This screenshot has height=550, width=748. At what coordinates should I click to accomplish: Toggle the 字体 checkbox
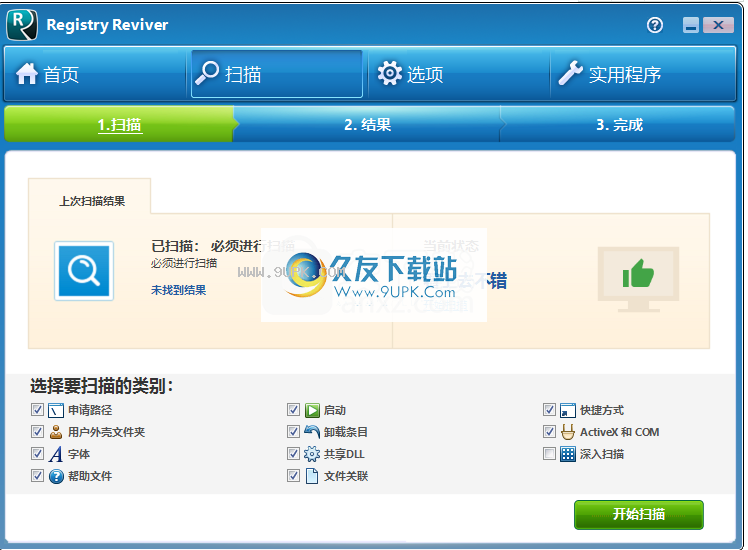tap(37, 454)
